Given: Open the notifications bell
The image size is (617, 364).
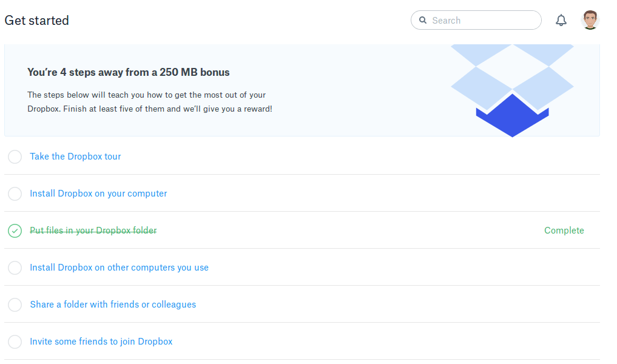Looking at the screenshot, I should [x=561, y=20].
